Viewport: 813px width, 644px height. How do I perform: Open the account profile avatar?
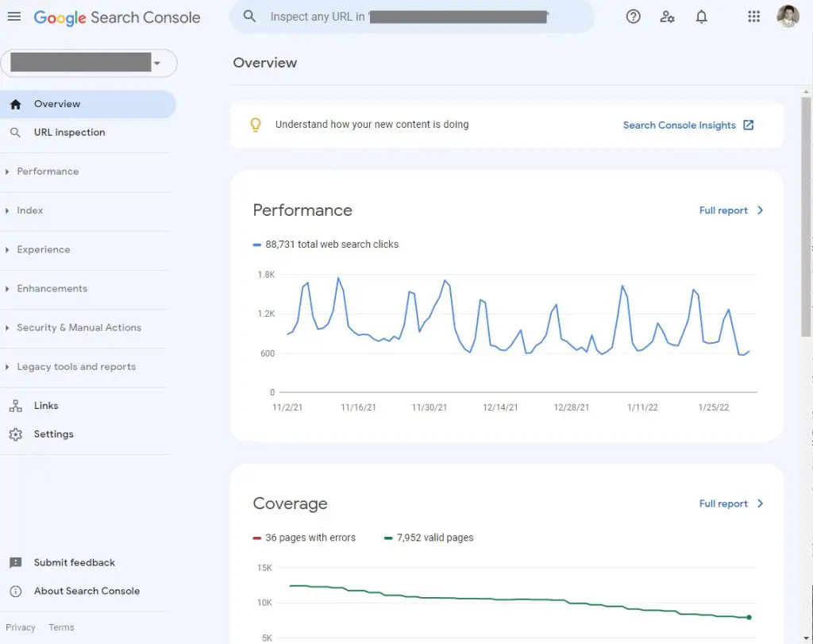coord(788,17)
